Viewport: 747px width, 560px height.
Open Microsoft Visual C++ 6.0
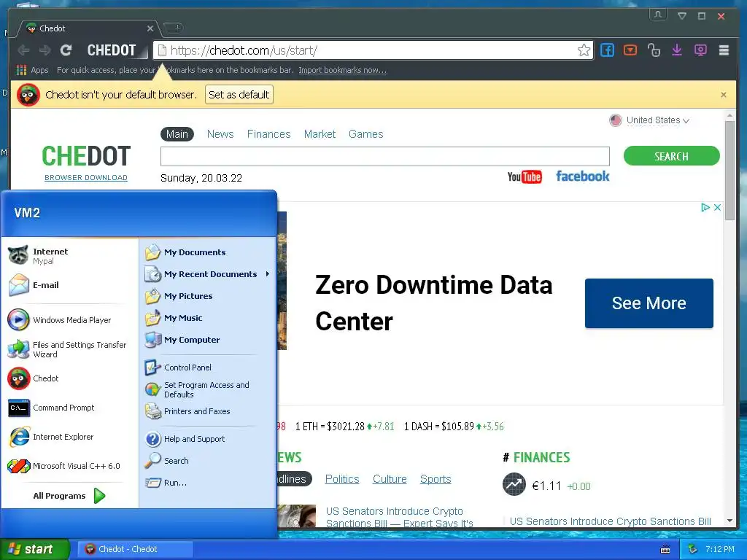[x=70, y=466]
